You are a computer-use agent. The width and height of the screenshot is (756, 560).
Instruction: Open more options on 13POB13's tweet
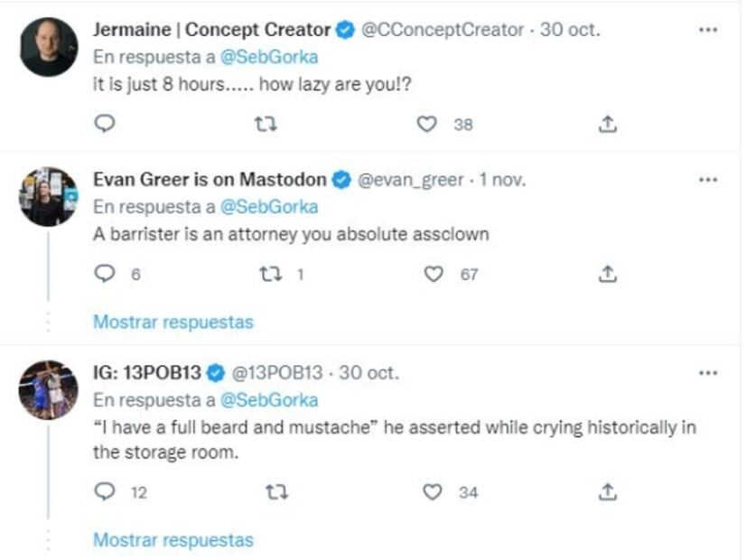pyautogui.click(x=708, y=372)
